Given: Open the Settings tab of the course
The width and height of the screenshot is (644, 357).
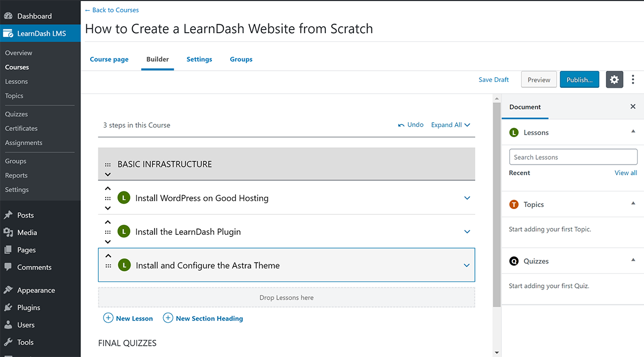Looking at the screenshot, I should 199,59.
